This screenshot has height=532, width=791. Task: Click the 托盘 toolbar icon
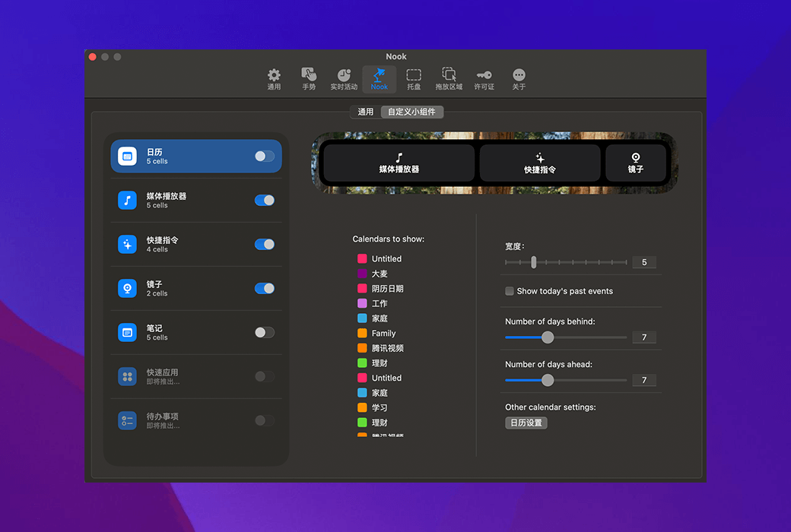tap(414, 77)
